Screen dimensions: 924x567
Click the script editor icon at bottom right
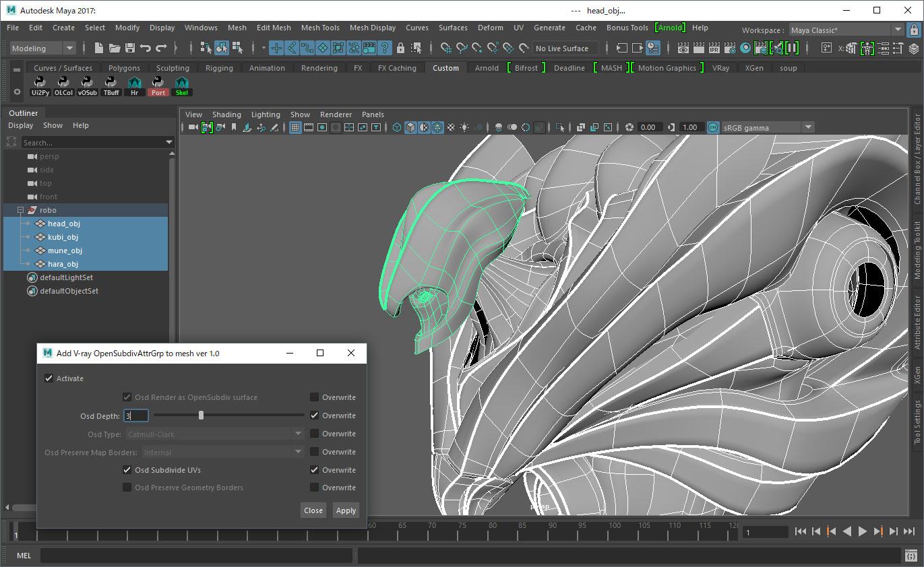pyautogui.click(x=913, y=556)
